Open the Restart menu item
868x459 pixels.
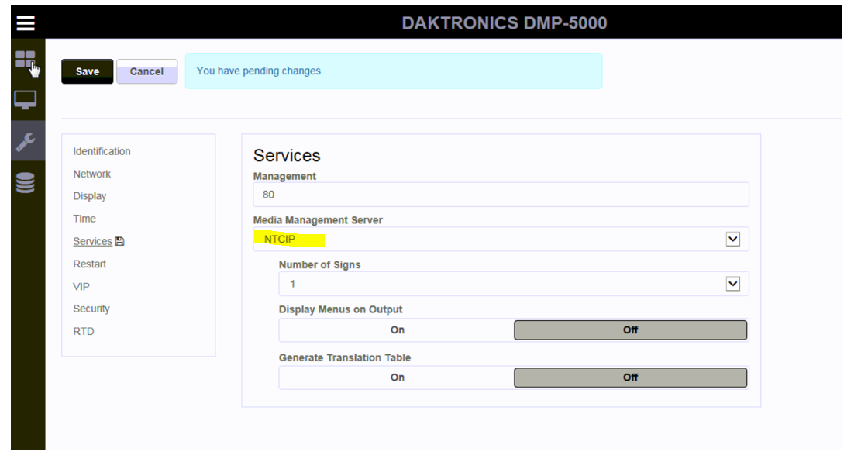[89, 264]
